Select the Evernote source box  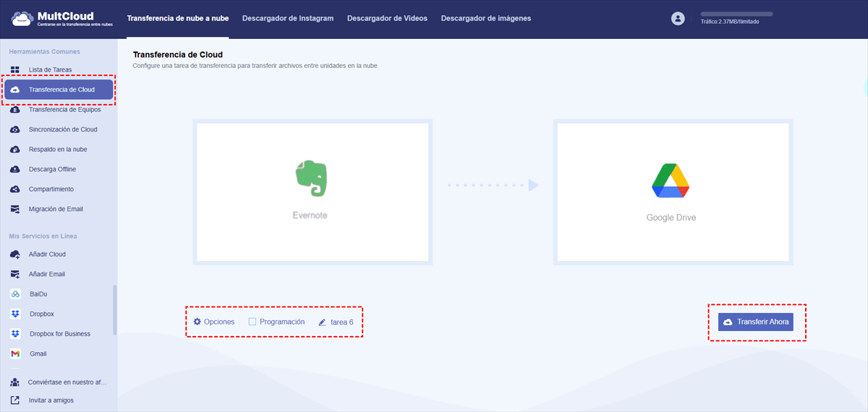pos(313,192)
